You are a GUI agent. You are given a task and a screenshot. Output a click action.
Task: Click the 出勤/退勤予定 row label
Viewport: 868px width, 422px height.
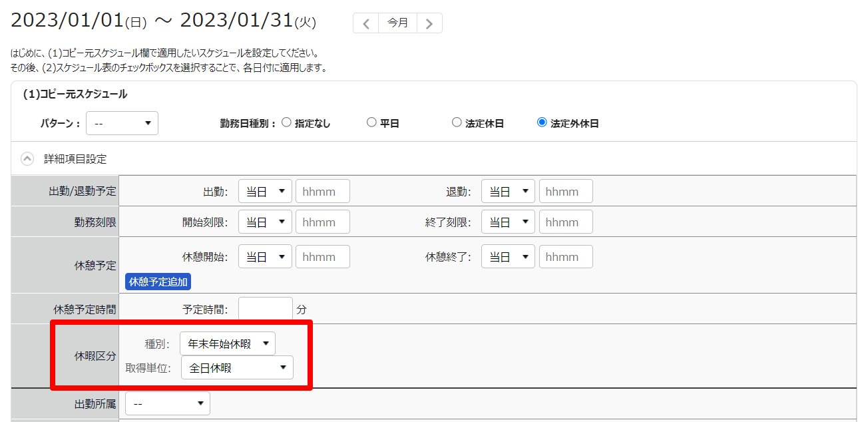click(x=83, y=192)
